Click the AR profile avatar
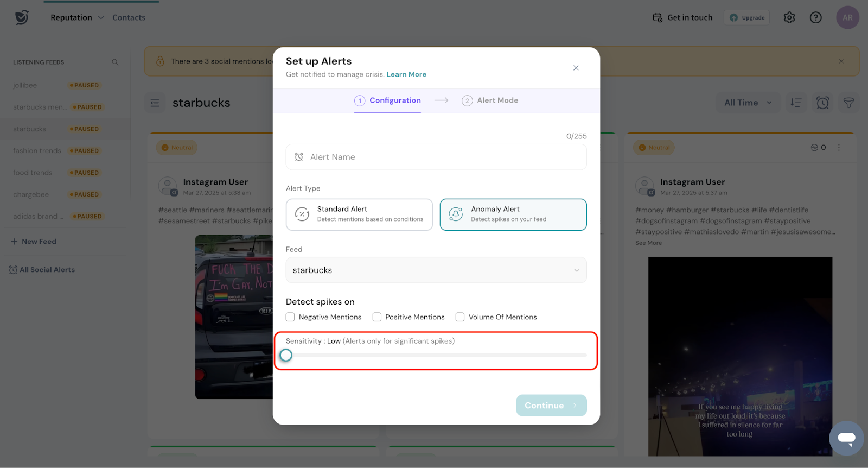Screen dimensions: 868x468 click(847, 18)
